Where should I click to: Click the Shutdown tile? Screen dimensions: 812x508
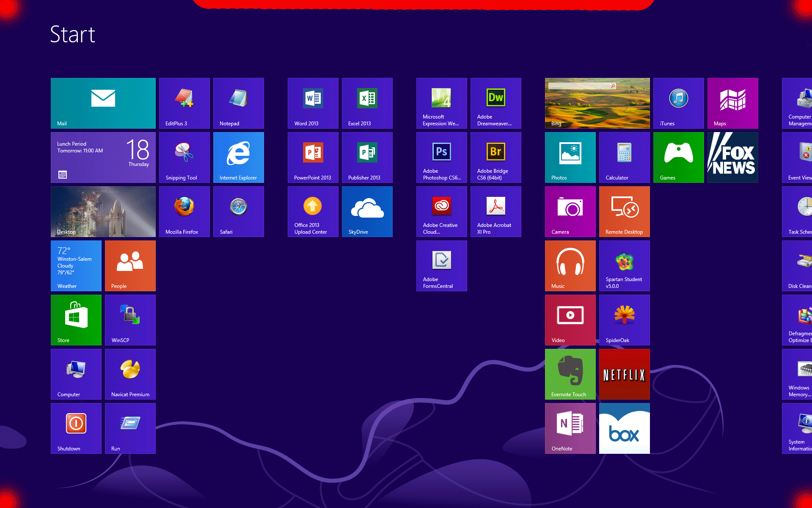[x=76, y=428]
